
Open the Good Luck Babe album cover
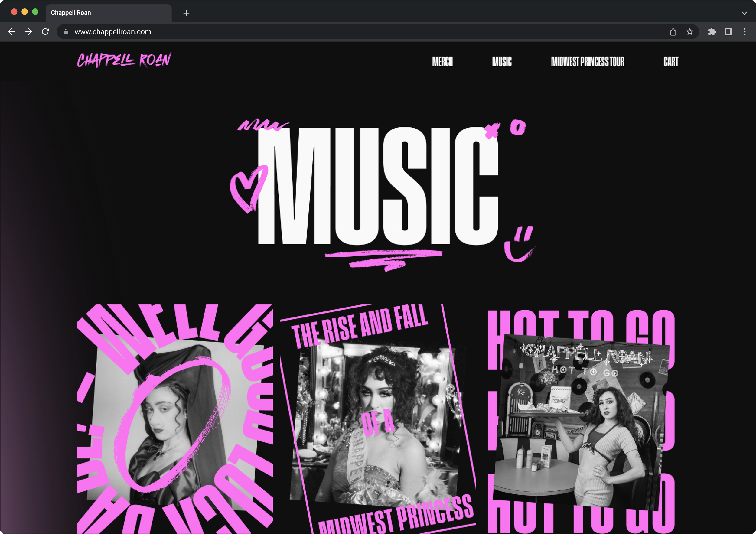[x=175, y=419]
